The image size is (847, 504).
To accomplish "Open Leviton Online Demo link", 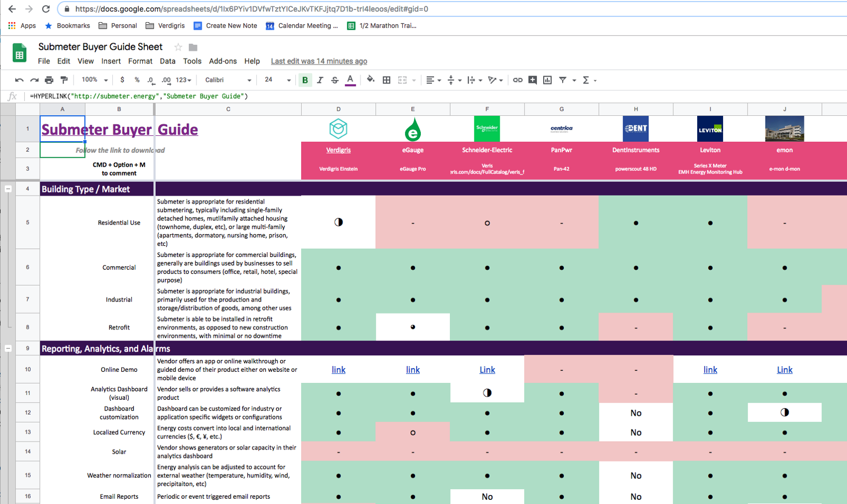I will 710,370.
